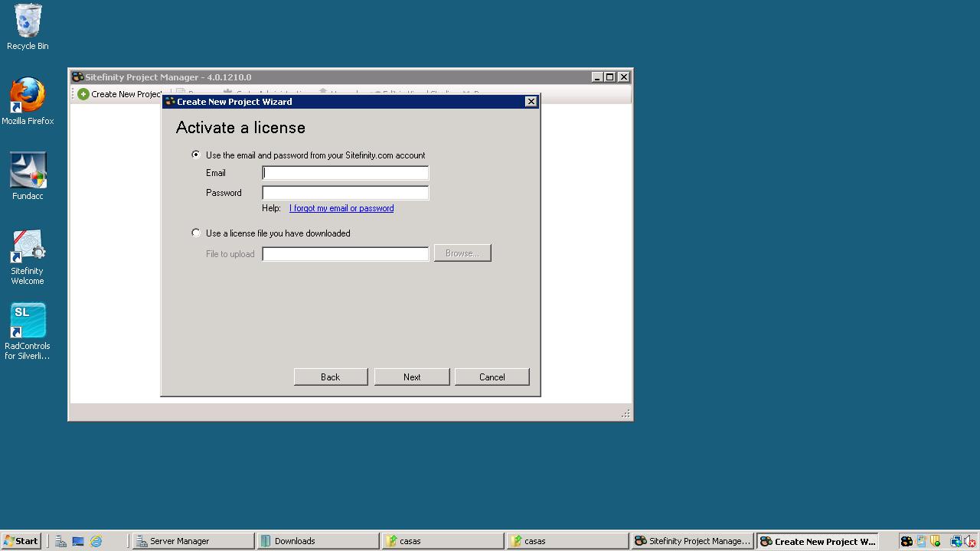Viewport: 980px width, 551px height.
Task: Click the Next button
Action: tap(412, 377)
